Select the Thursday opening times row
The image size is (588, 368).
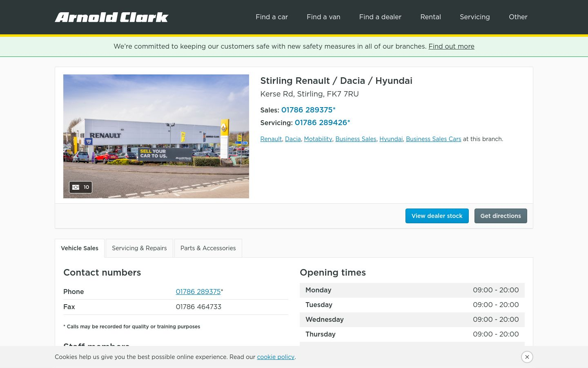412,334
